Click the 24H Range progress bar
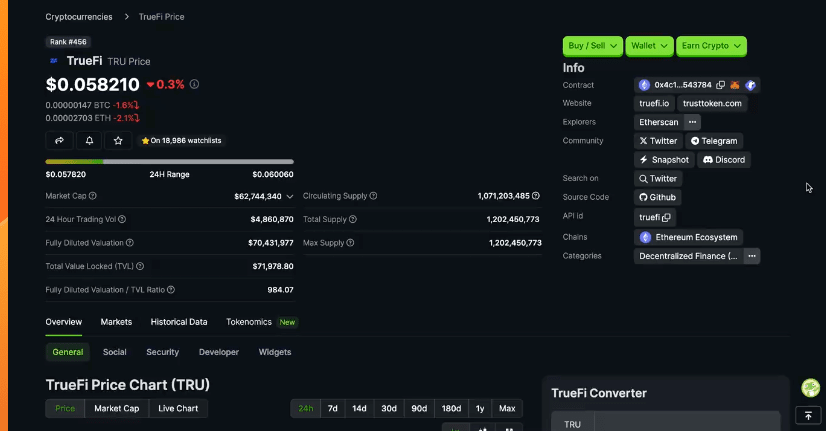 coord(170,162)
